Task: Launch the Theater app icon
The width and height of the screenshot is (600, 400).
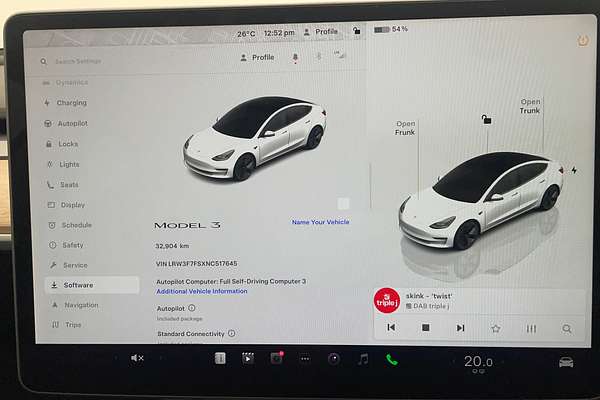Action: [x=248, y=358]
